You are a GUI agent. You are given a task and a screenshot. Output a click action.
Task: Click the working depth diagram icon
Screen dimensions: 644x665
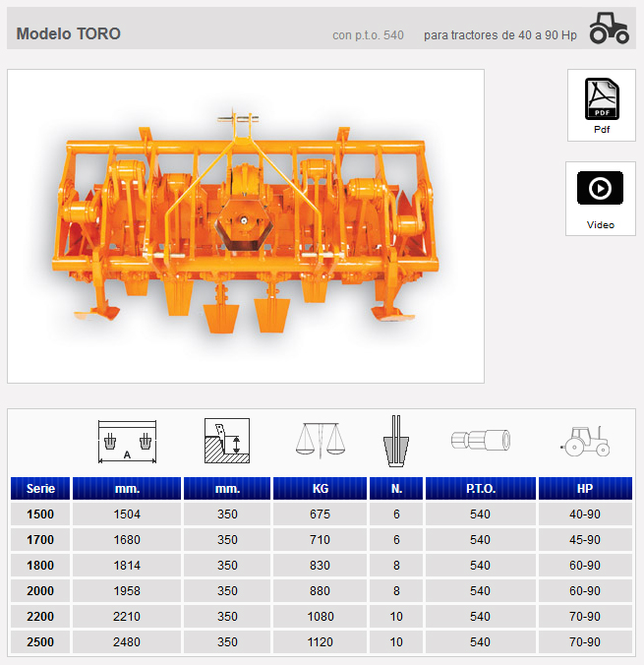[x=227, y=441]
